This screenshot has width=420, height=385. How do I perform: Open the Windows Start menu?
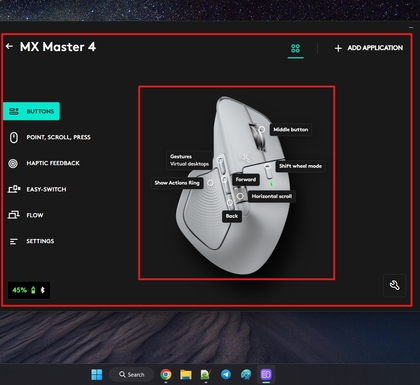(97, 375)
